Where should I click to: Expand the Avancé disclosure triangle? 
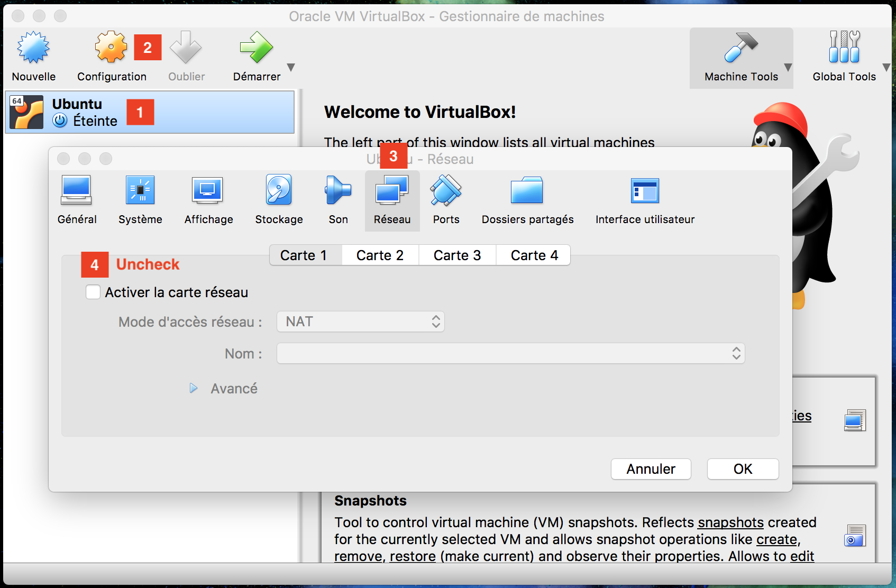pos(194,389)
